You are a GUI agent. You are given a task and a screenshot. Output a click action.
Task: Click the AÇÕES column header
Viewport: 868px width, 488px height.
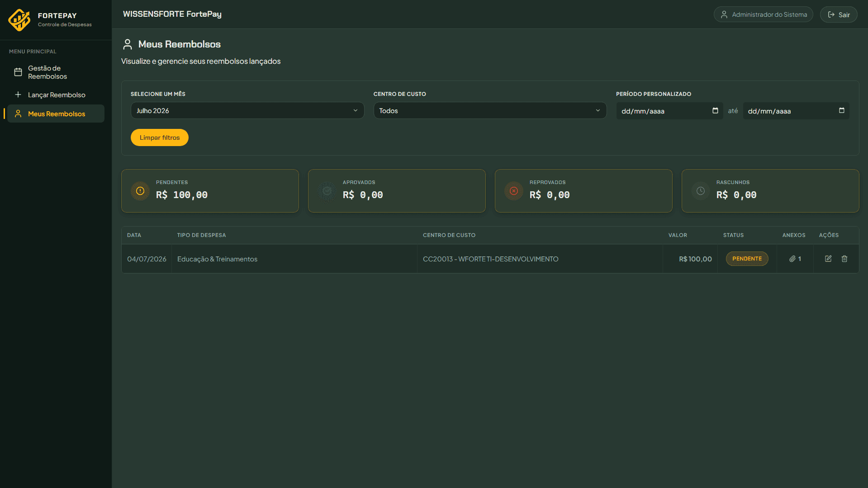(829, 235)
